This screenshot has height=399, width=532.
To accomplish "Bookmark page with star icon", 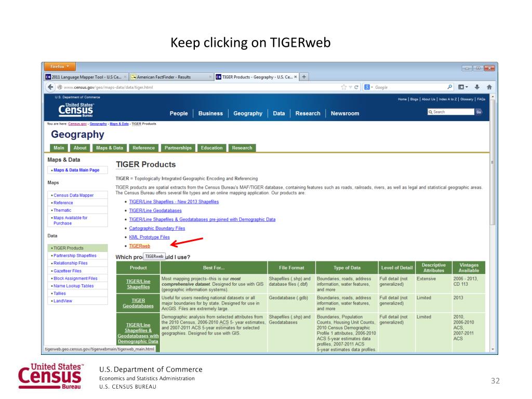I will tap(344, 87).
